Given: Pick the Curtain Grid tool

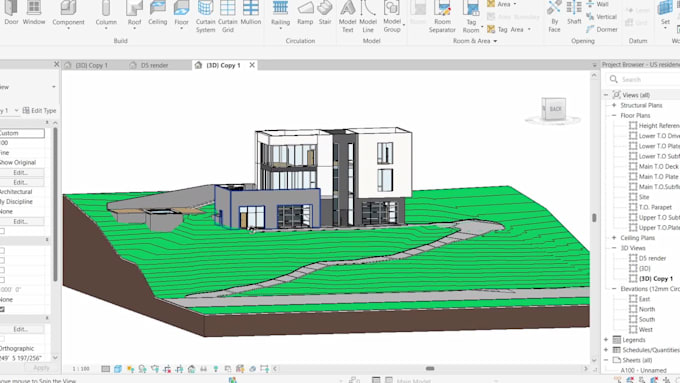Looking at the screenshot, I should tap(228, 16).
